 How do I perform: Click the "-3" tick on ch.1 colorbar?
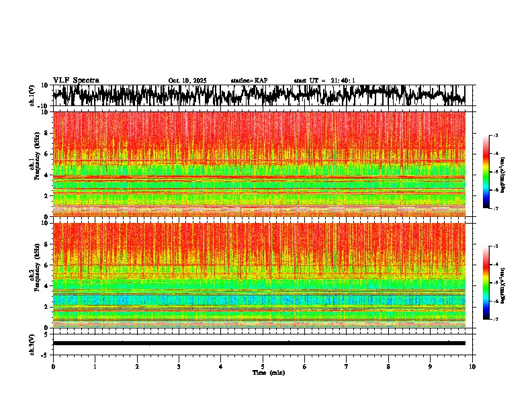click(495, 136)
